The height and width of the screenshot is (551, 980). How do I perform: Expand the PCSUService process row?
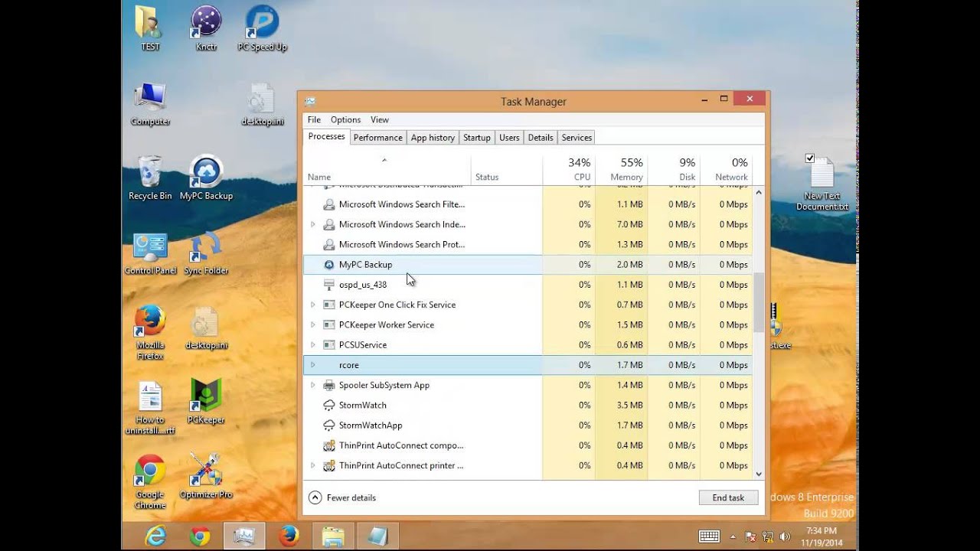[312, 345]
